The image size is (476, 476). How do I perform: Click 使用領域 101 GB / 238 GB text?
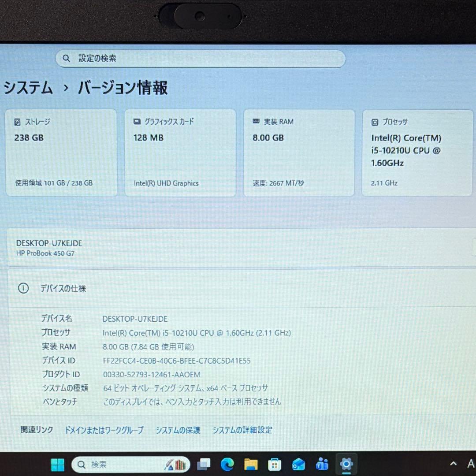(54, 183)
